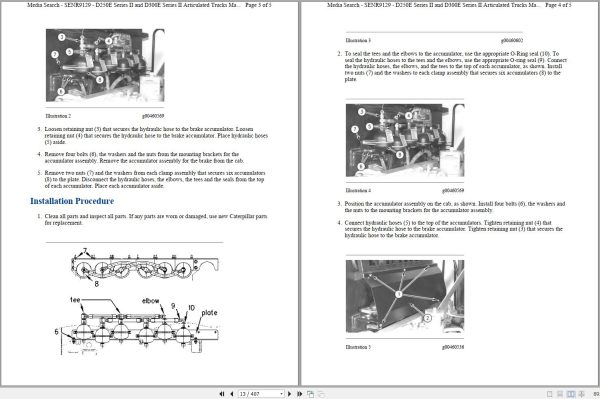Click the 'plate' label in diagram

coord(209,313)
